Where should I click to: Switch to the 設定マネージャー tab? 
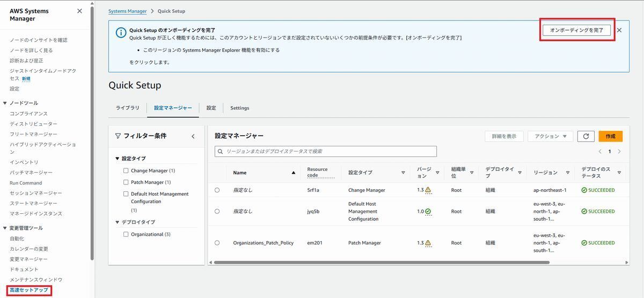(x=173, y=108)
